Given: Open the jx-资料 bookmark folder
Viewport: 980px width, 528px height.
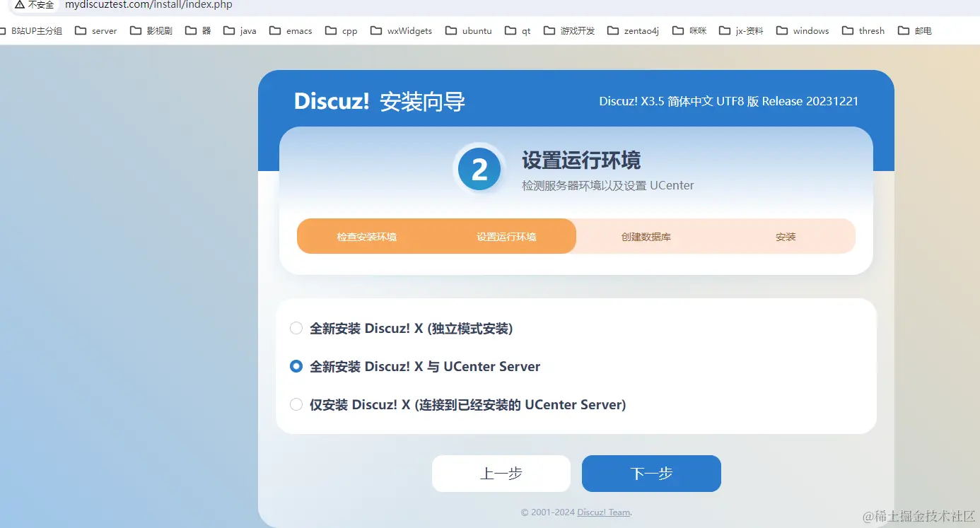Looking at the screenshot, I should (741, 30).
